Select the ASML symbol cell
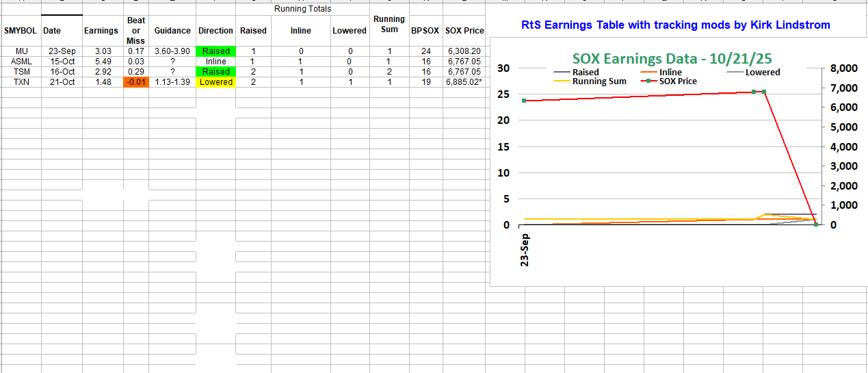Screen dimensions: 868x373 coord(21,62)
